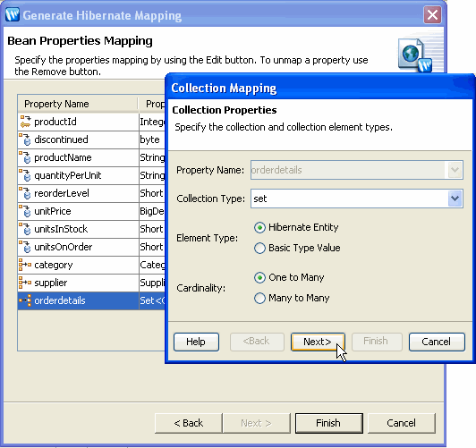Viewport: 476px width, 448px height.
Task: Click the relation icon beside category
Action: [x=25, y=265]
